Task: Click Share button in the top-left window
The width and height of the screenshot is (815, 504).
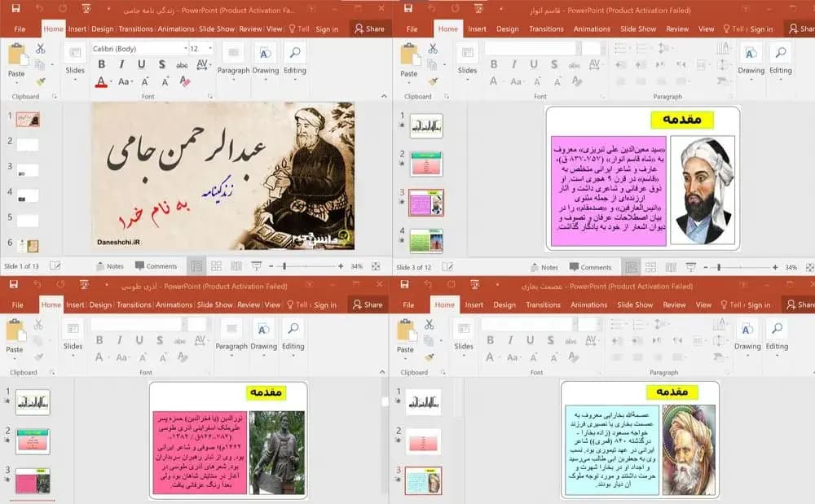Action: tap(369, 28)
